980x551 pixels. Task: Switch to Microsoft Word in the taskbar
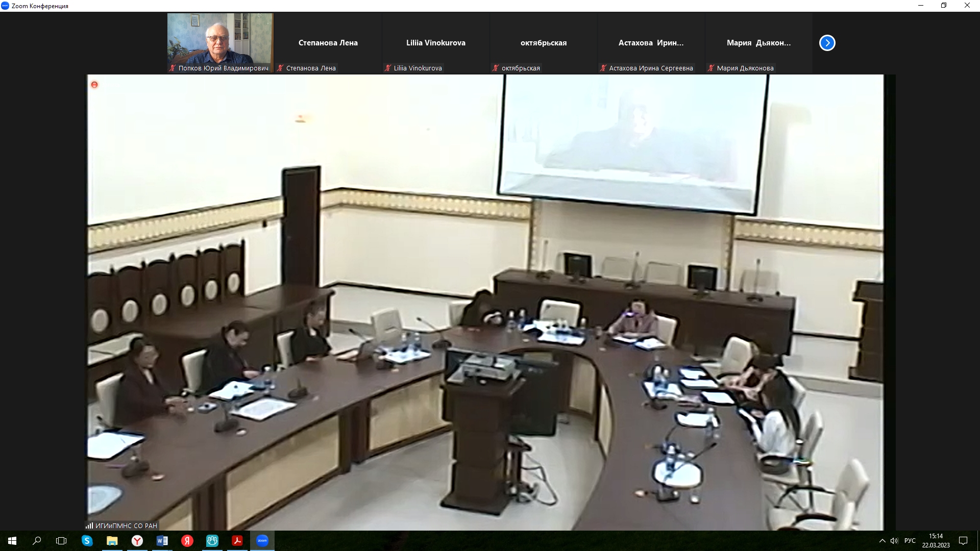162,541
